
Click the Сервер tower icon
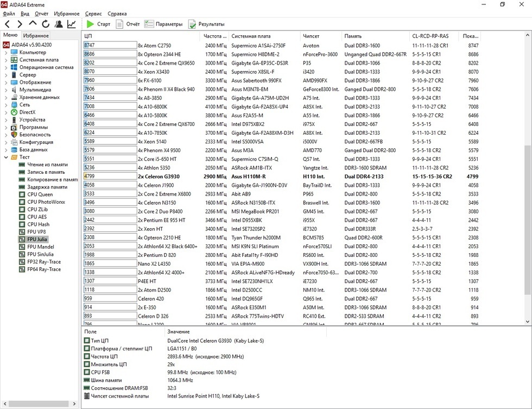point(14,74)
